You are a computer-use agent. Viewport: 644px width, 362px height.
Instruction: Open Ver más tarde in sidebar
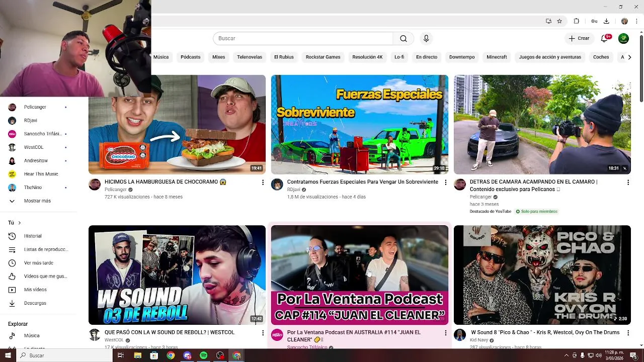coord(39,263)
